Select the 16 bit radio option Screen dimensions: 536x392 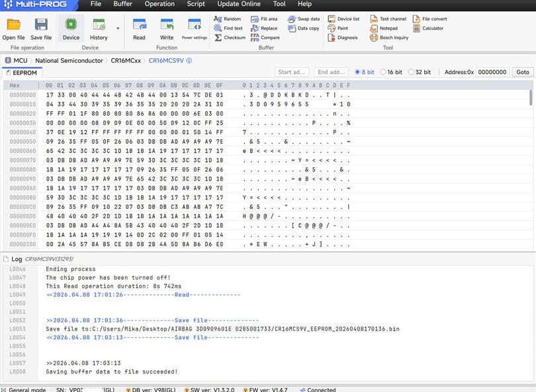(382, 72)
